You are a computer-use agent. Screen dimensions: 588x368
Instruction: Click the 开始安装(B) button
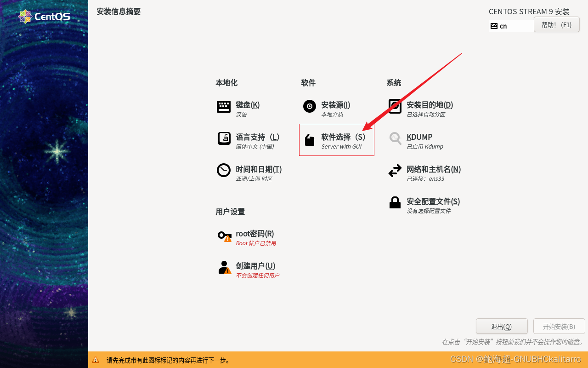559,326
